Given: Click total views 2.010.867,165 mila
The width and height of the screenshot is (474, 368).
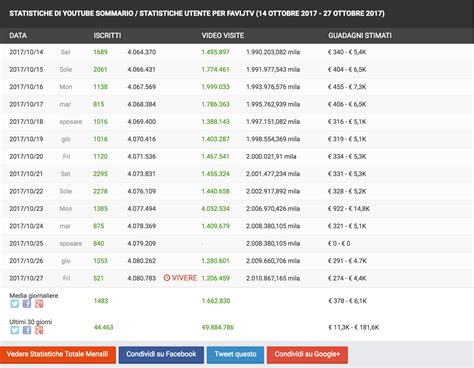Looking at the screenshot, I should 273,278.
